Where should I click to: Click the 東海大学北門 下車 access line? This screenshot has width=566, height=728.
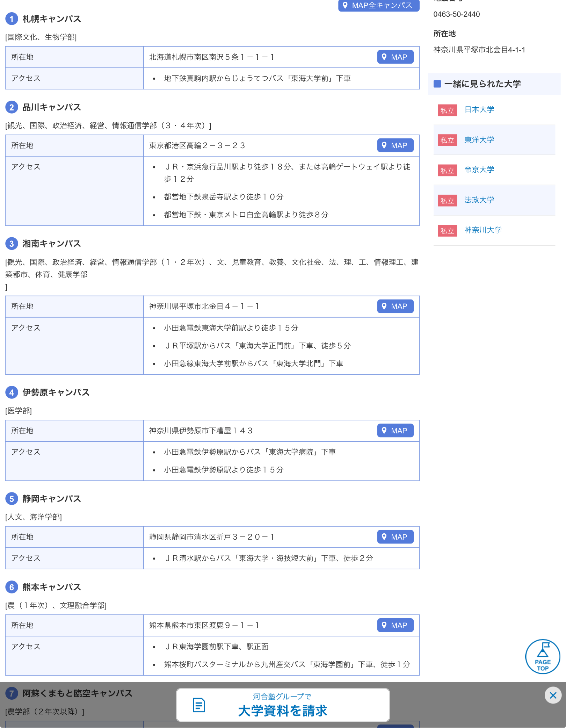point(254,363)
